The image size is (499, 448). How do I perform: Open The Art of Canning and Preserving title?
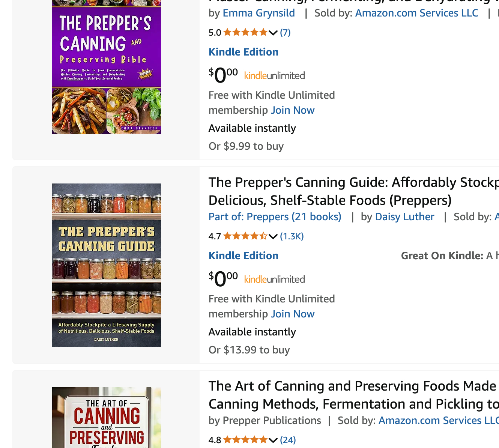[353, 395]
